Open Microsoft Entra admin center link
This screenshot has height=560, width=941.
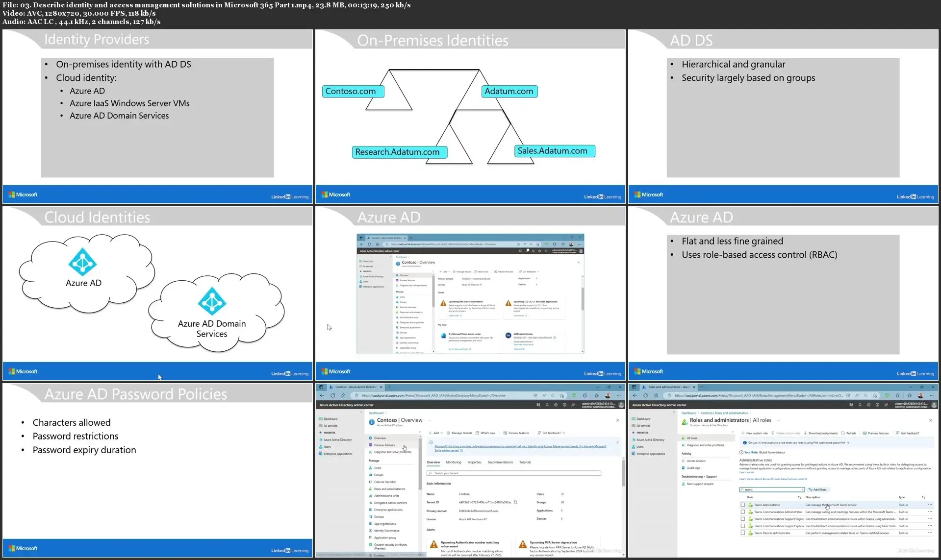pos(520,448)
